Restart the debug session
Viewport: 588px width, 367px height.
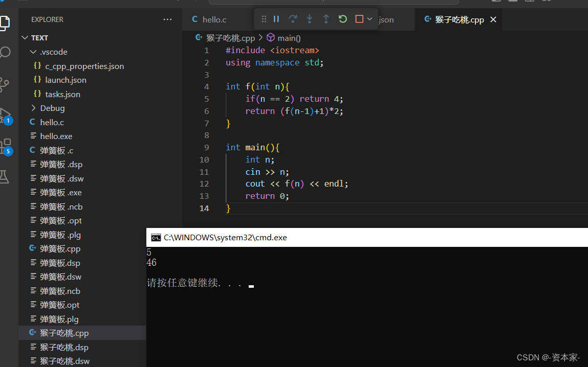pyautogui.click(x=343, y=19)
